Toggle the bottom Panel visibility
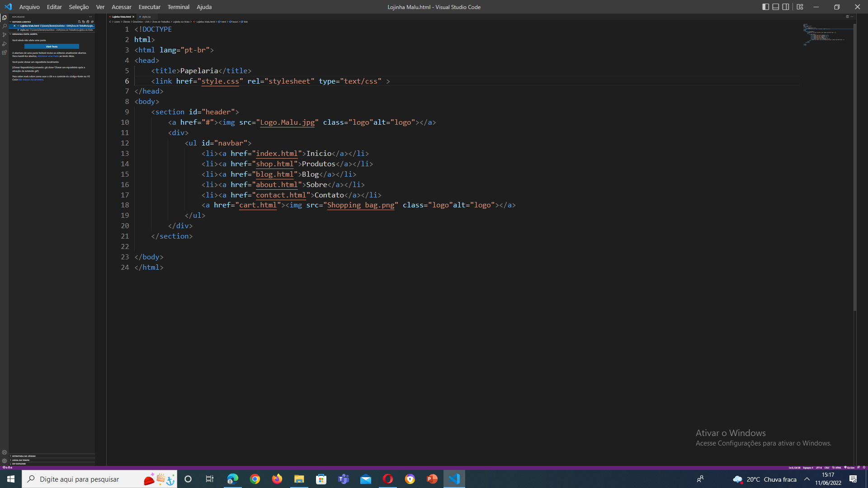 click(x=776, y=7)
